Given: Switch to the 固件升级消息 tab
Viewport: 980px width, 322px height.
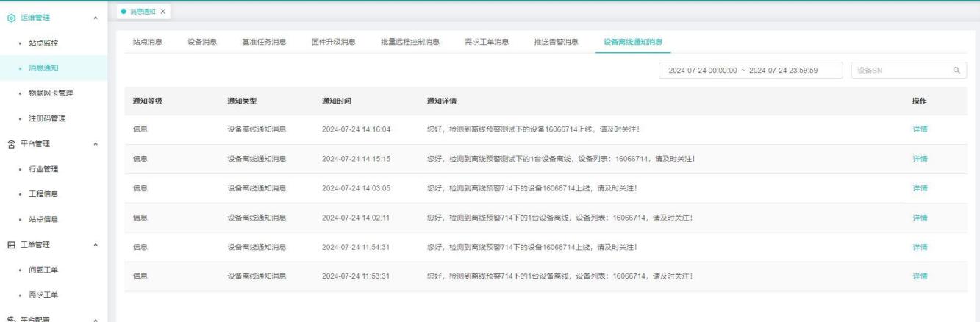Looking at the screenshot, I should 334,41.
